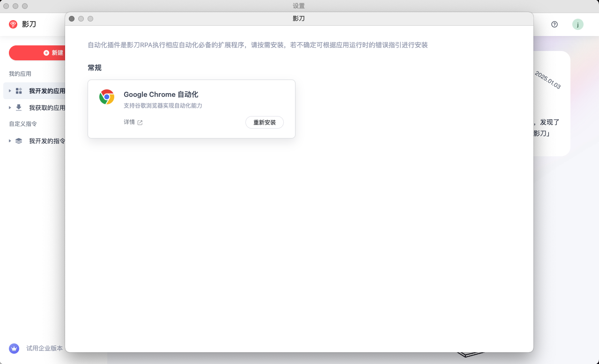This screenshot has height=364, width=599.
Task: Close the 影刀 plugin dialog window
Action: point(72,19)
